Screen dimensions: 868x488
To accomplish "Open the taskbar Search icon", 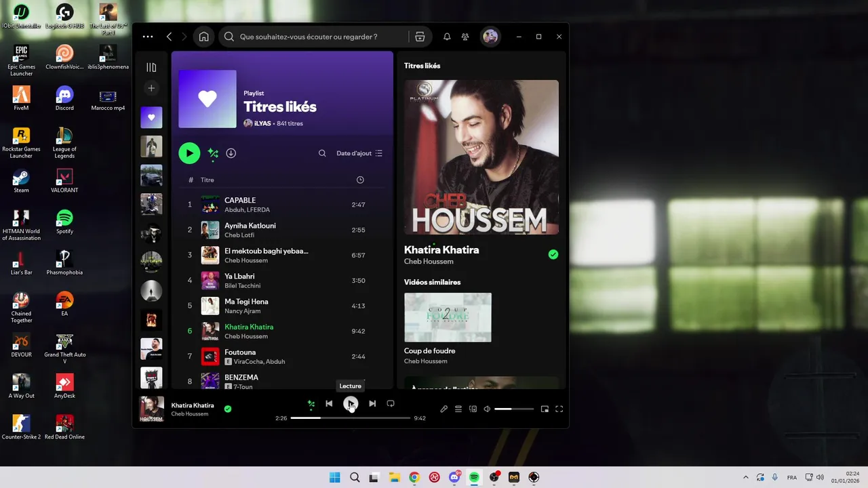I will pos(355,477).
